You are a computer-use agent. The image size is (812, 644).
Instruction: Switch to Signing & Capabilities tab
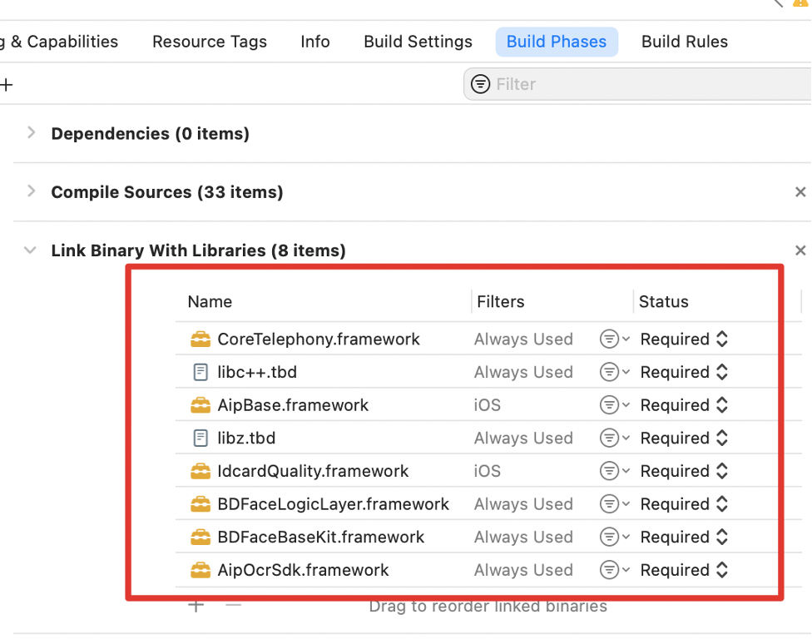coord(59,42)
